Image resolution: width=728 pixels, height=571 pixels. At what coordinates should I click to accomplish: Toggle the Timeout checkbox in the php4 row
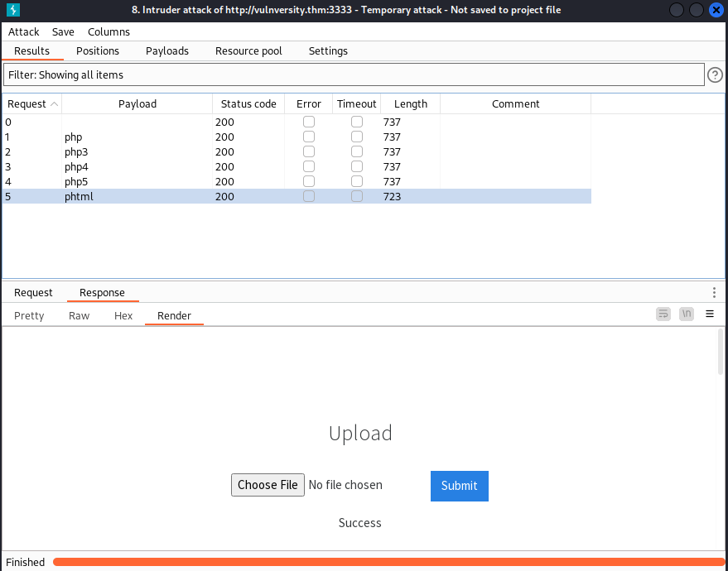coord(357,166)
